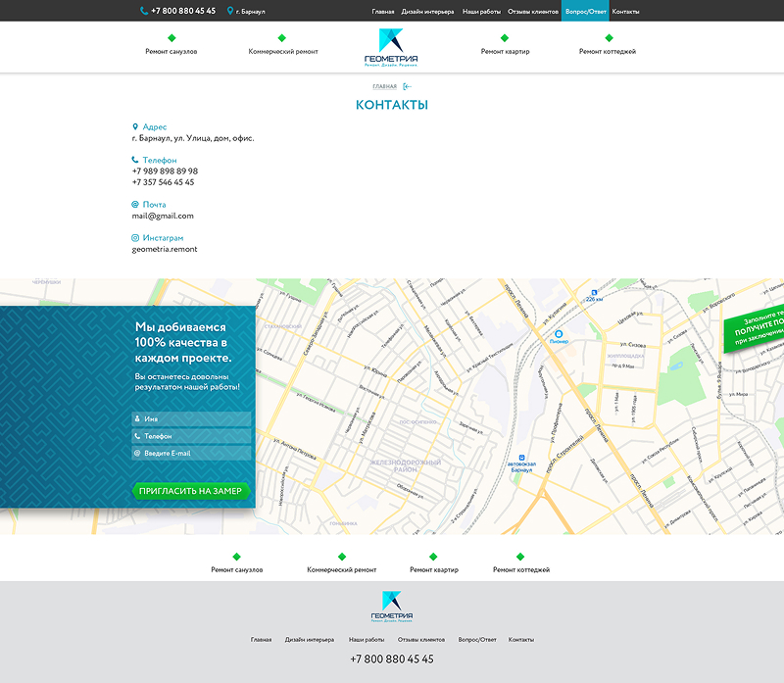The width and height of the screenshot is (784, 683).
Task: Click the green diamond above Ремонт санузлов header
Action: tap(171, 37)
